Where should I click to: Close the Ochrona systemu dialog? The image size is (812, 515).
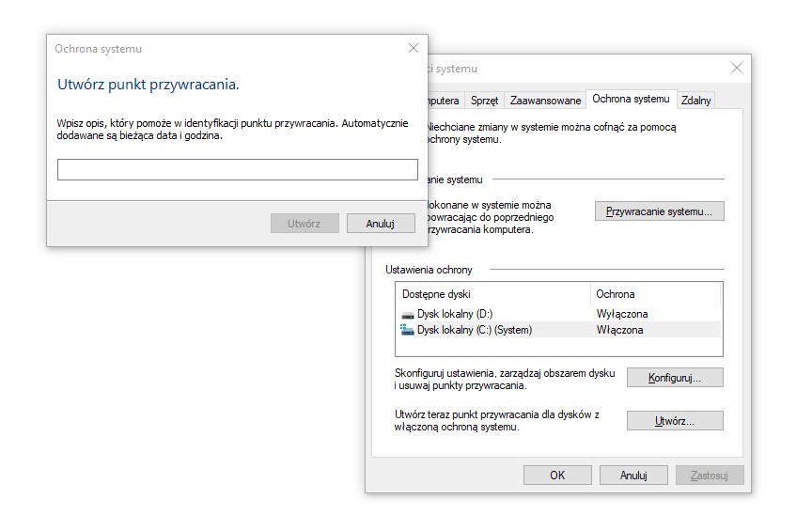point(414,48)
